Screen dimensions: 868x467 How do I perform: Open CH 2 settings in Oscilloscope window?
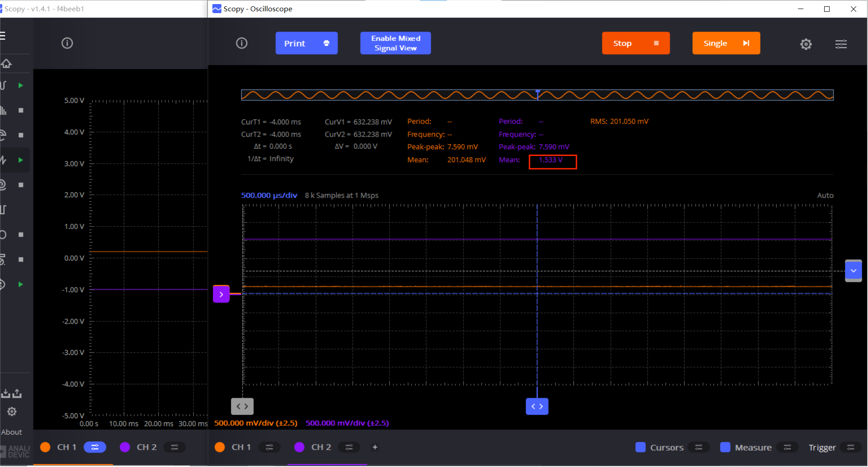[349, 447]
